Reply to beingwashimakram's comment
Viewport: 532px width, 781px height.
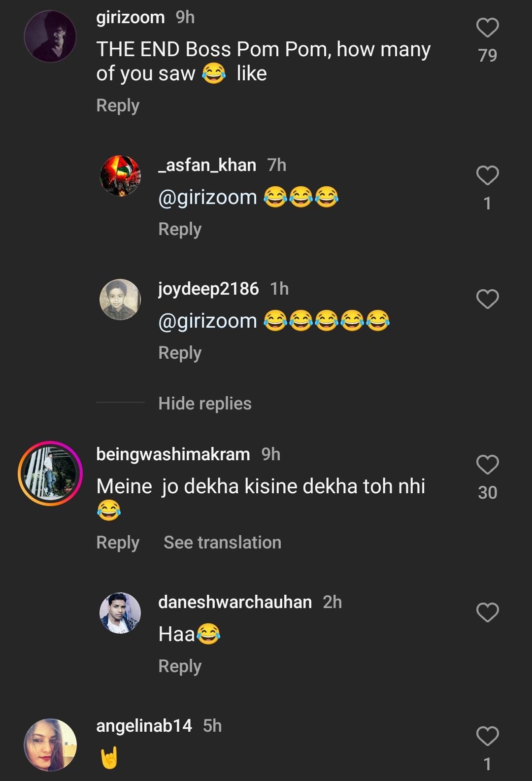point(118,543)
